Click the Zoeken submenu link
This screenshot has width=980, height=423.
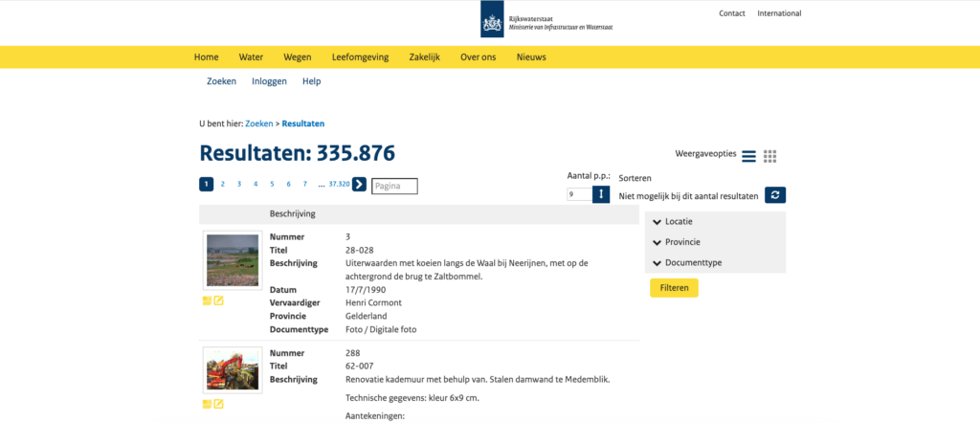[x=221, y=81]
